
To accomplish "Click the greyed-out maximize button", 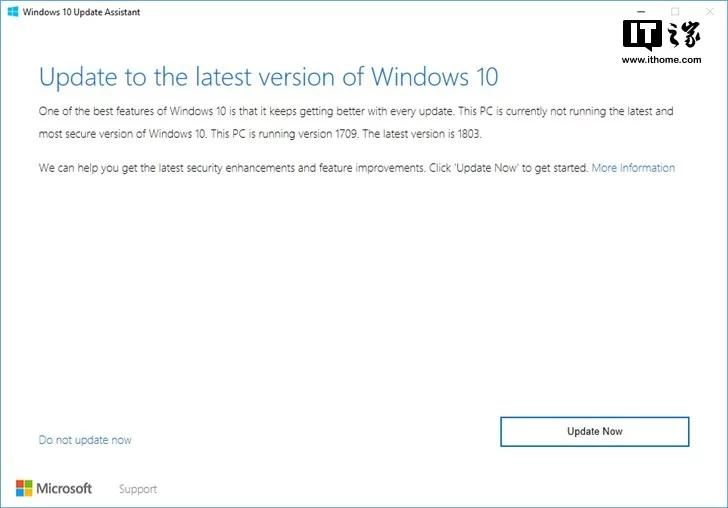I will [x=675, y=12].
